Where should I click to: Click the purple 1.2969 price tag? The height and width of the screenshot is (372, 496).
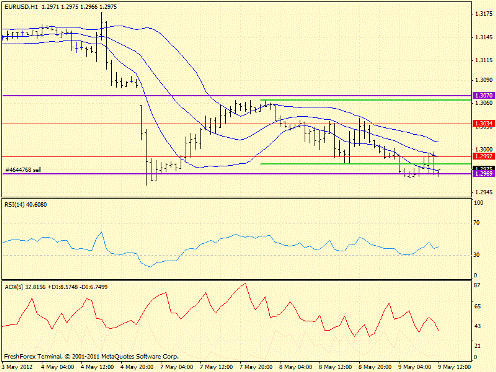[x=484, y=174]
